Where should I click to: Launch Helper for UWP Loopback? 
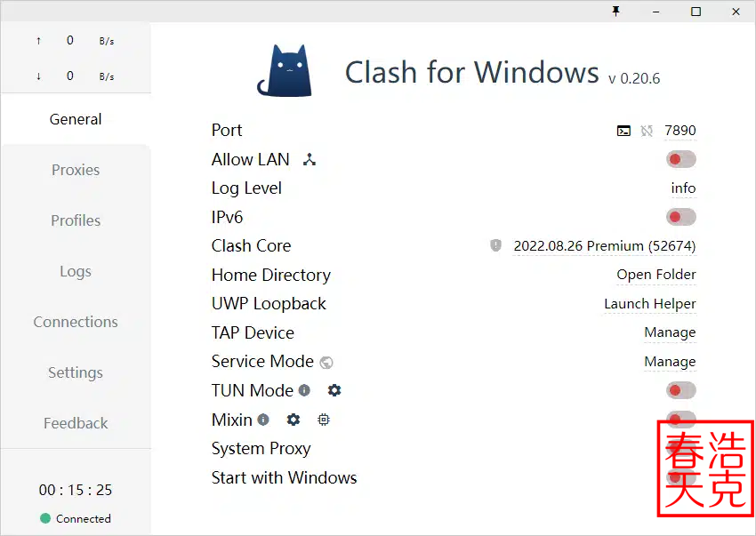coord(650,304)
